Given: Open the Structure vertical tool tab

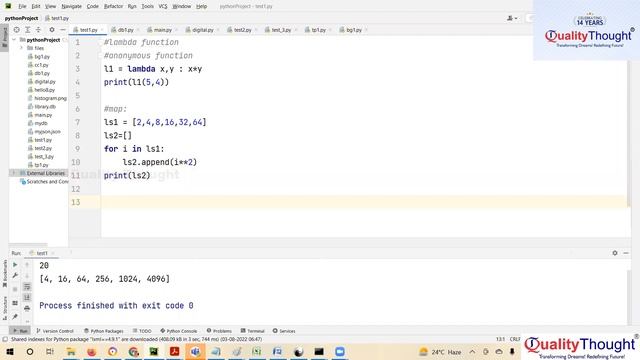Looking at the screenshot, I should pos(4,308).
